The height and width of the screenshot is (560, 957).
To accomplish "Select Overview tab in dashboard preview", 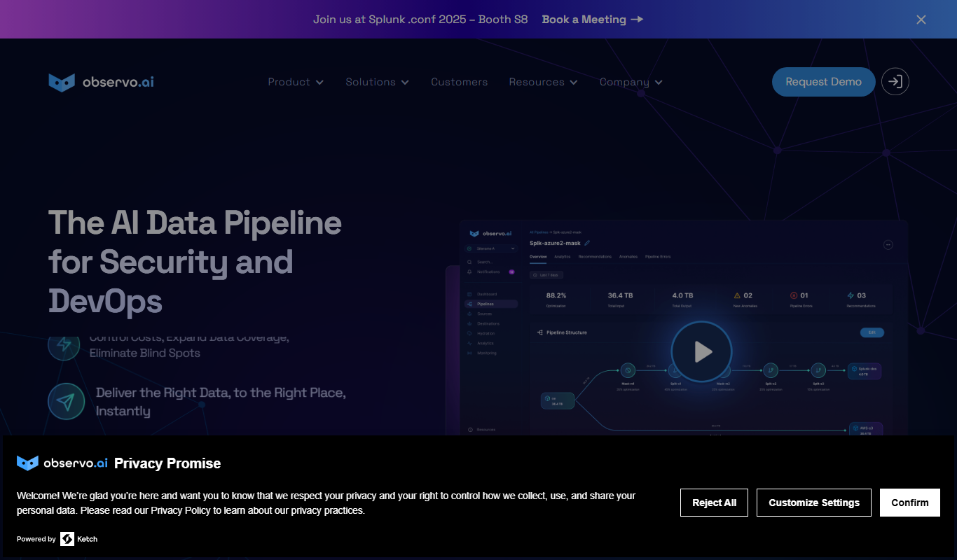I will coord(538,257).
